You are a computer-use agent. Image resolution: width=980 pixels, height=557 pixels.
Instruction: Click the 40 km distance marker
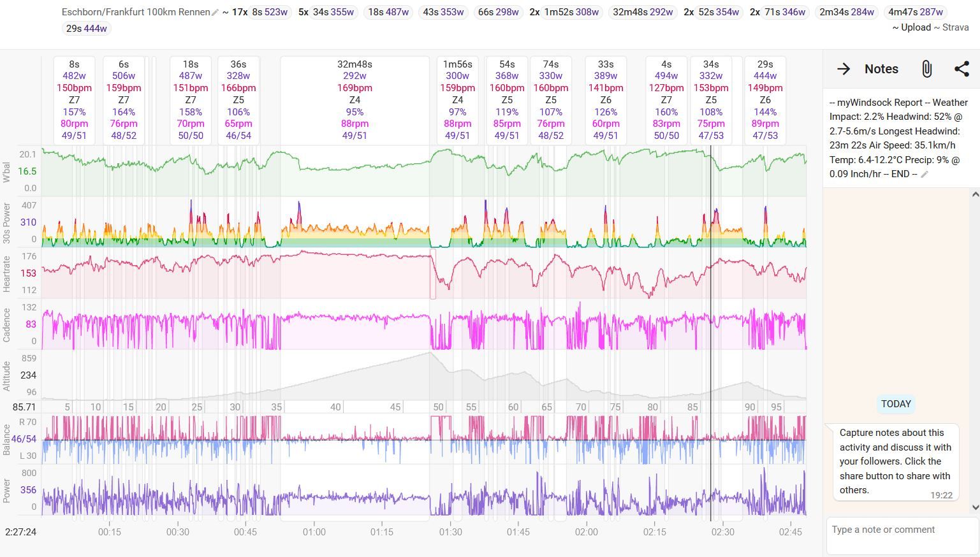(x=335, y=407)
